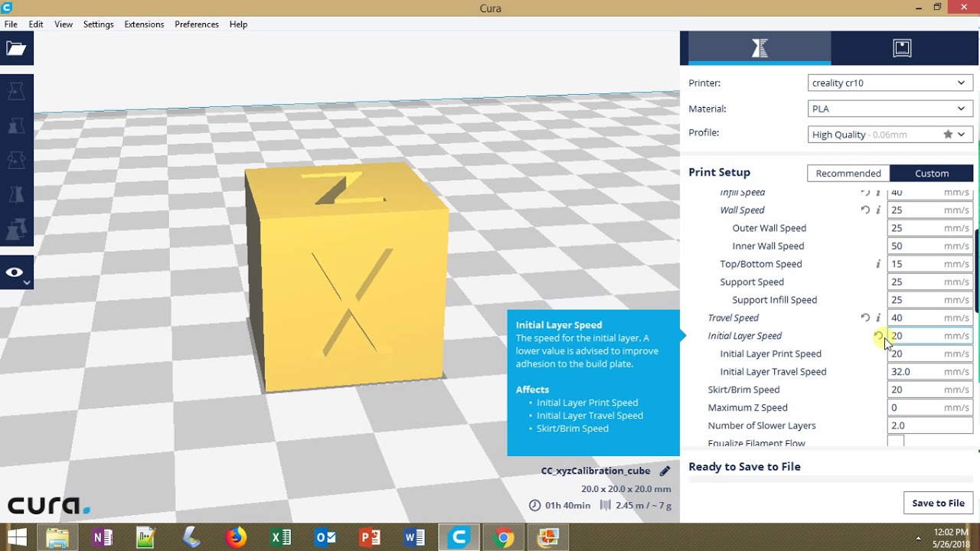Open the Preferences menu
This screenshot has height=551, width=980.
click(x=197, y=24)
